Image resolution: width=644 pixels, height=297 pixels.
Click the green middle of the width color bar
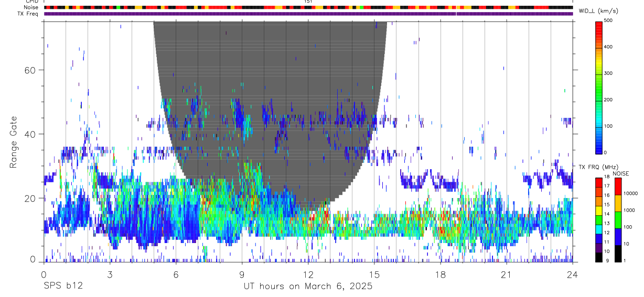click(x=598, y=89)
